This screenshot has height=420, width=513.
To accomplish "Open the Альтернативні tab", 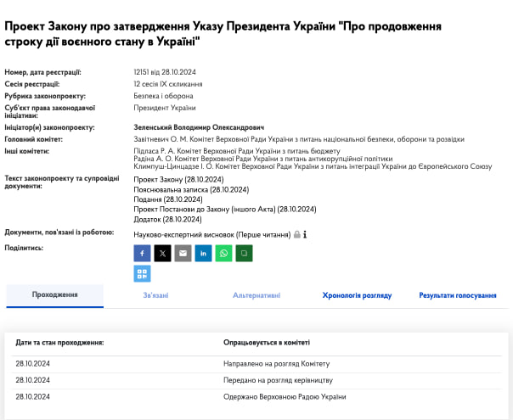I will (x=256, y=295).
